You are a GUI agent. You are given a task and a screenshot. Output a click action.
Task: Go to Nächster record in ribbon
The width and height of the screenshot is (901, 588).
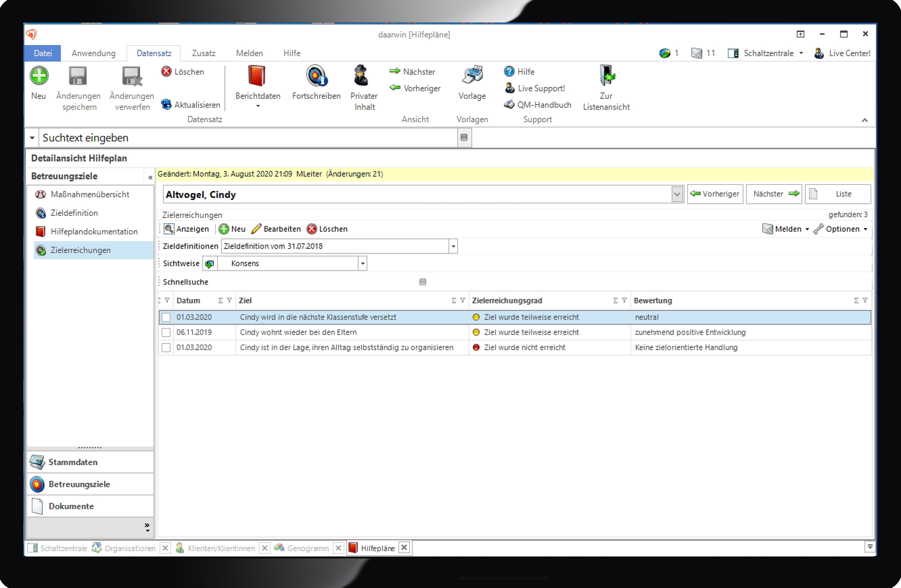(412, 72)
